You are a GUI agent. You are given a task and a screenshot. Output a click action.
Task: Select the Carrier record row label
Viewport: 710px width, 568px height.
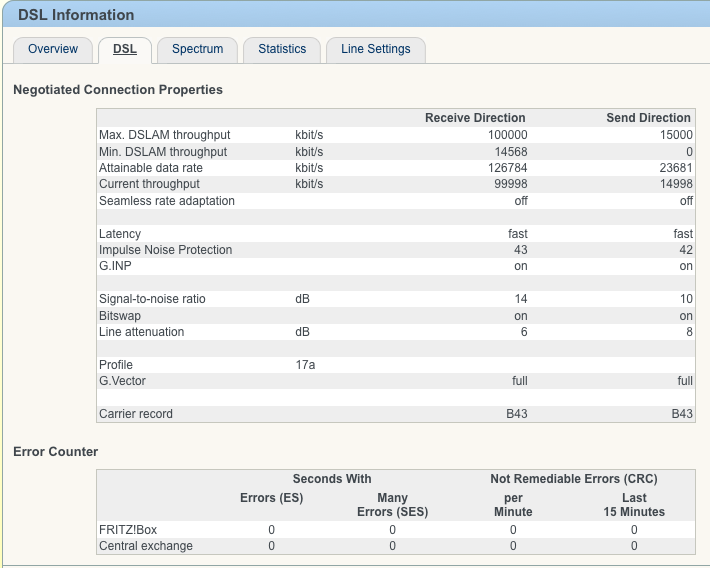(x=136, y=414)
